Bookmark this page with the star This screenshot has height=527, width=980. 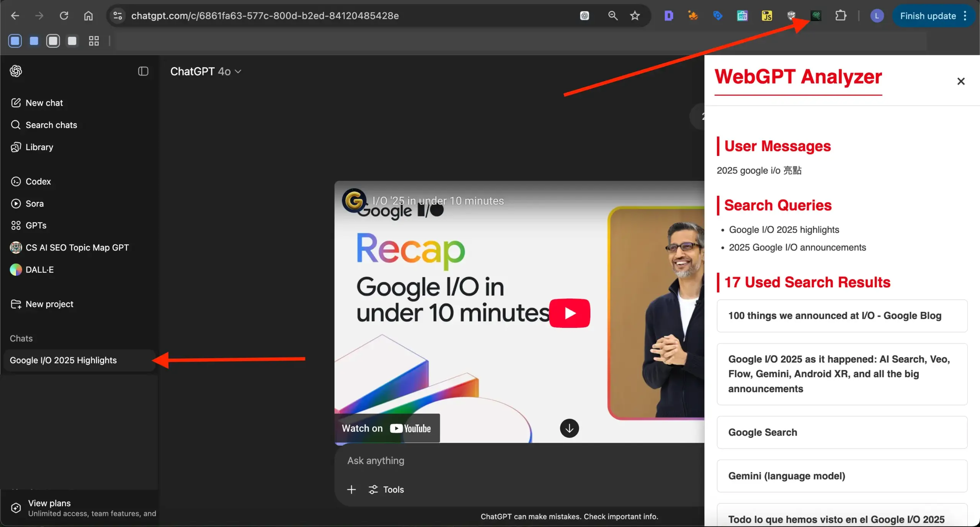point(635,16)
